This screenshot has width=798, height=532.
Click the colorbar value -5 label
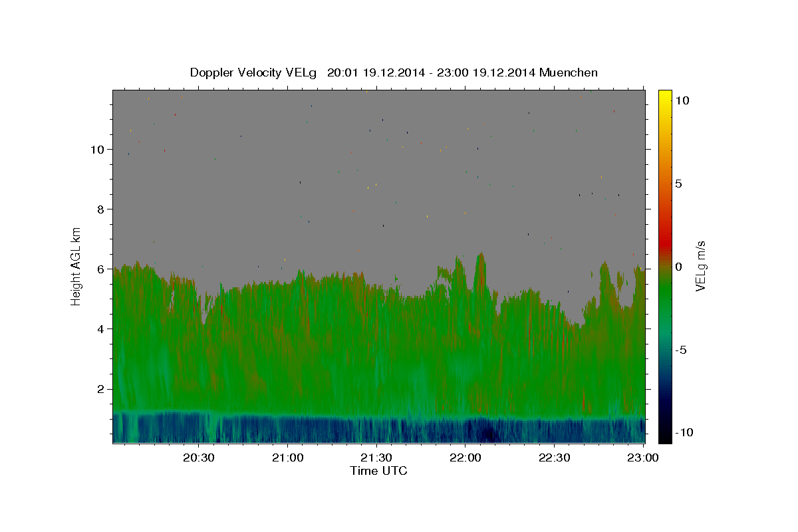(x=681, y=350)
